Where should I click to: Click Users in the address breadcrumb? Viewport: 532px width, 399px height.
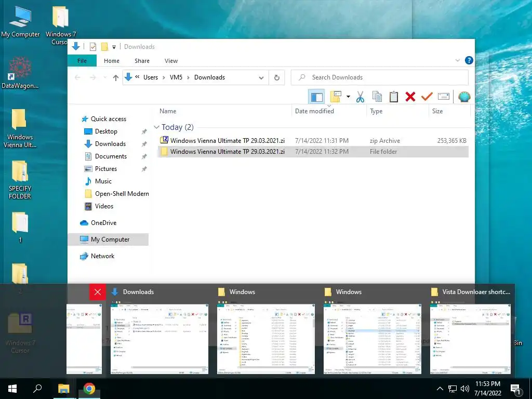tap(151, 77)
